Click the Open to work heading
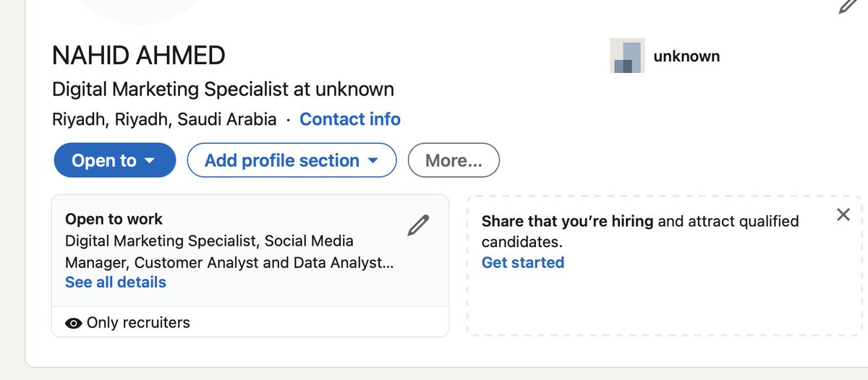Image resolution: width=868 pixels, height=380 pixels. point(114,219)
